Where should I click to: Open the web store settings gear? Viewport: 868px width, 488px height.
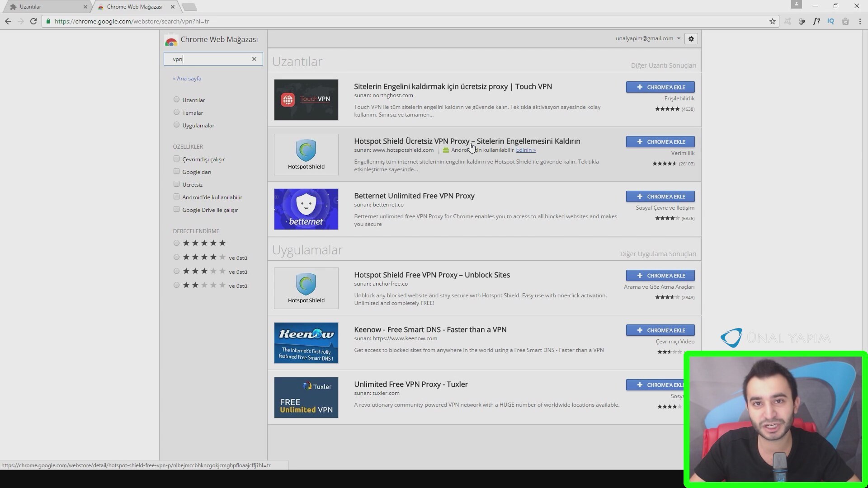click(691, 39)
